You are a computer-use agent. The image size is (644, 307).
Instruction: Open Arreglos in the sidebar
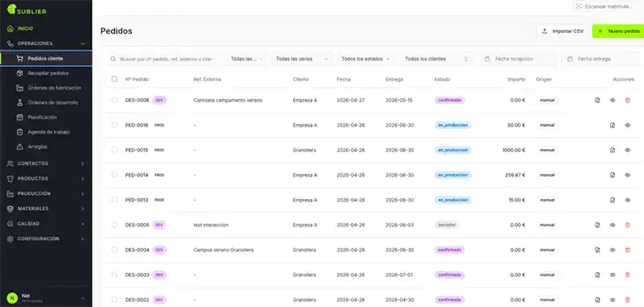pyautogui.click(x=46, y=147)
